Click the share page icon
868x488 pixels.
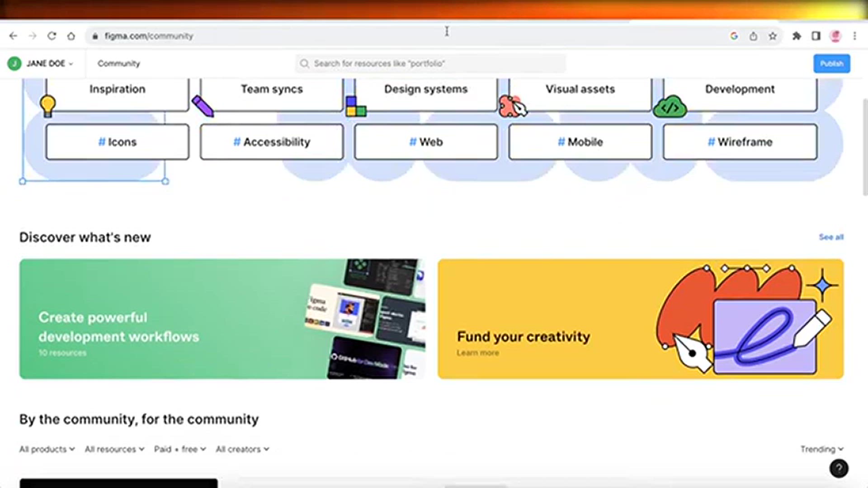pos(753,36)
